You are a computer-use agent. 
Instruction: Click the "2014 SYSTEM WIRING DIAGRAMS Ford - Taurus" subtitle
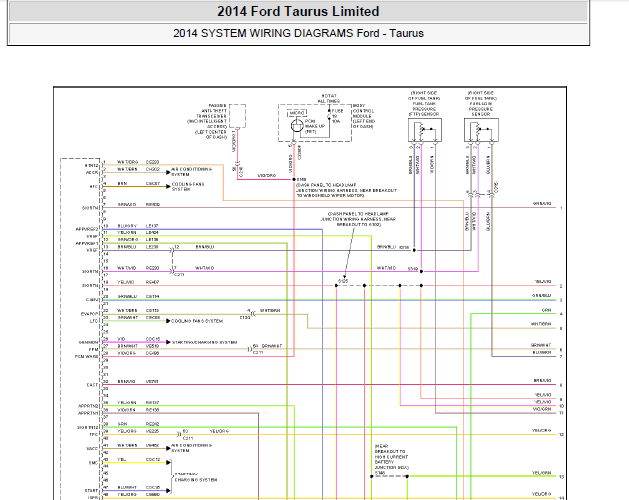[298, 33]
